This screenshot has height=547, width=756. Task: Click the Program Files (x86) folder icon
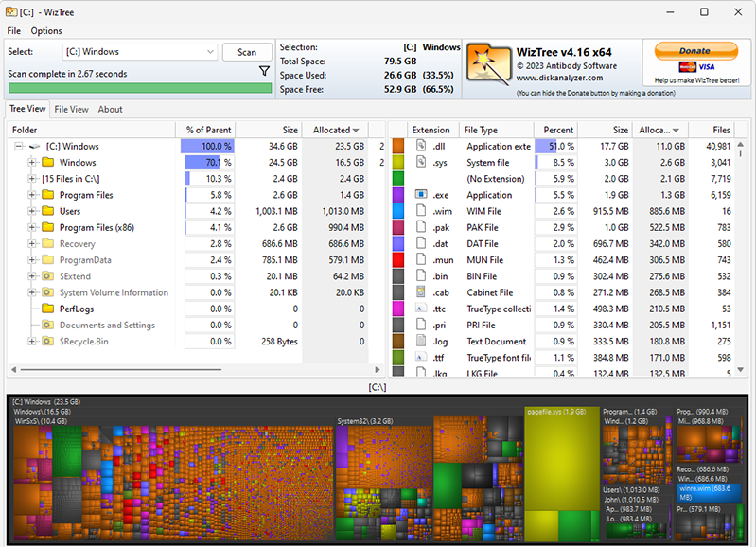[x=47, y=227]
